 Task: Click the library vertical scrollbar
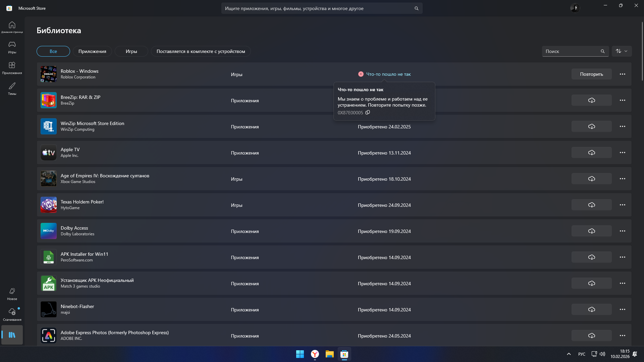coord(642,51)
